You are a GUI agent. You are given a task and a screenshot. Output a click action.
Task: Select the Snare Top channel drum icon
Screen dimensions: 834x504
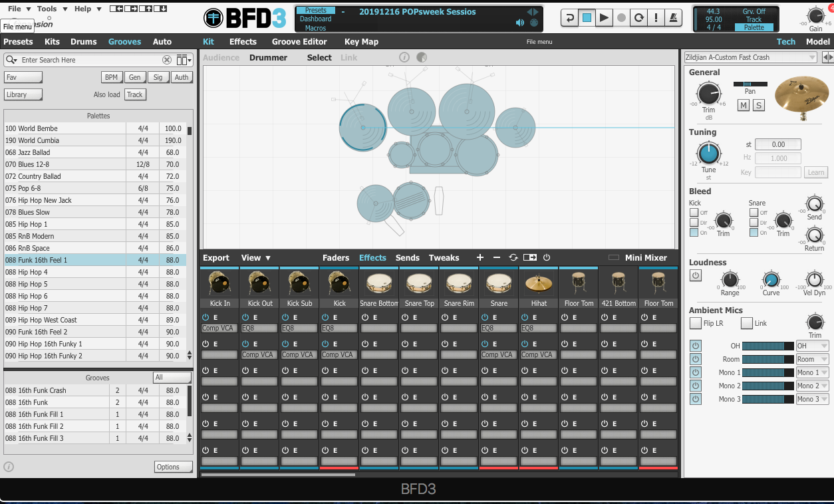coord(419,284)
